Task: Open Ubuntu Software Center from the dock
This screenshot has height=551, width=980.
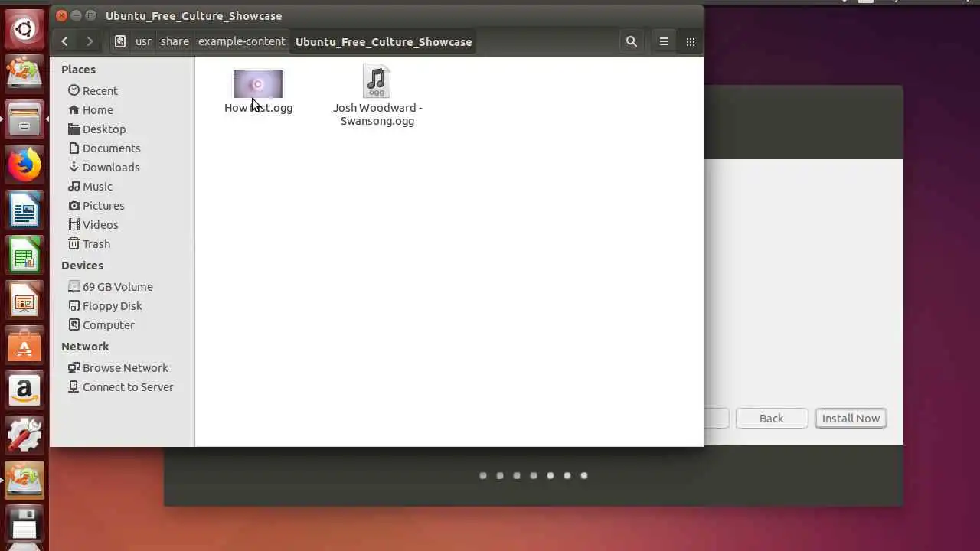Action: (x=24, y=345)
